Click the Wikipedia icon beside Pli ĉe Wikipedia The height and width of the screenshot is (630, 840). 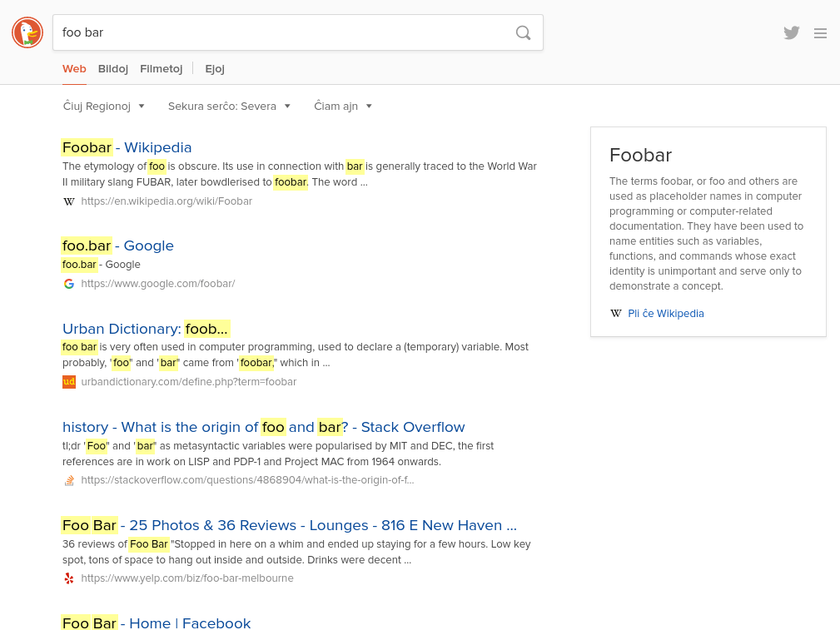[x=616, y=313]
